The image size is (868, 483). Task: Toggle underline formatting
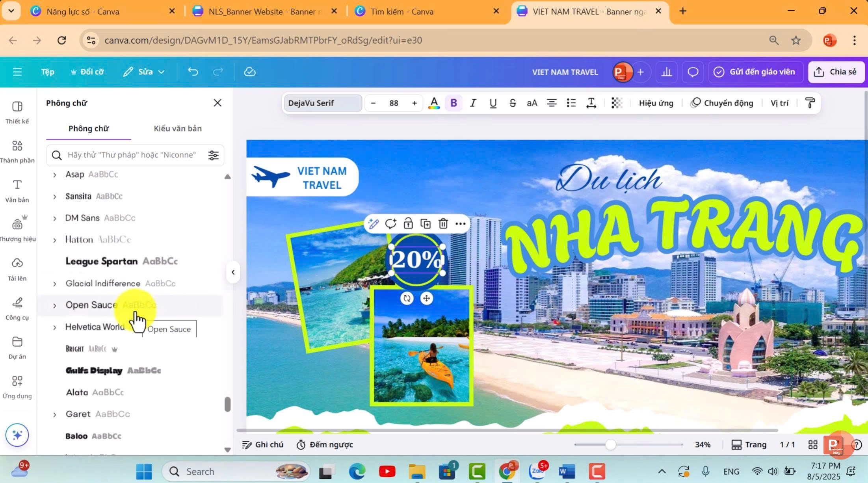tap(493, 103)
